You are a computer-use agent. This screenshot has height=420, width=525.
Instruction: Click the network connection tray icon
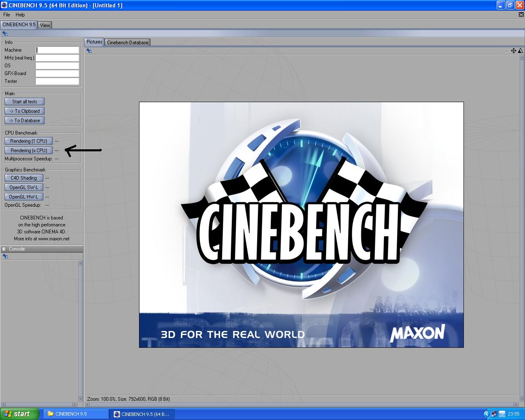click(494, 414)
